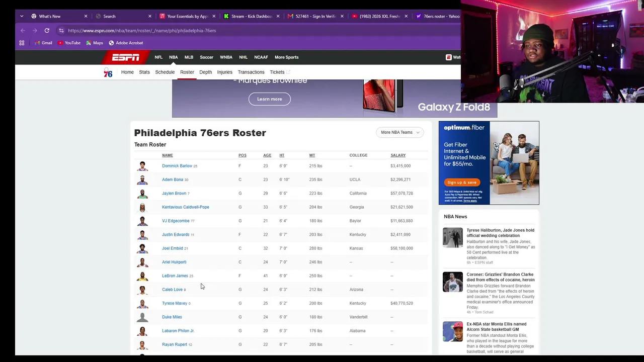The image size is (644, 362).
Task: Open the Tyrese Haliburton wedding news thumbnail
Action: click(453, 238)
